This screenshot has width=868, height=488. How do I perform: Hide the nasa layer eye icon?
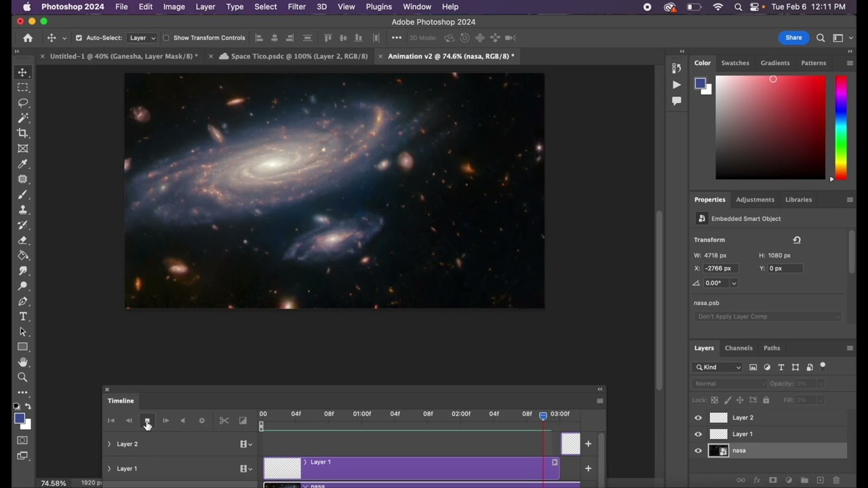(x=698, y=450)
